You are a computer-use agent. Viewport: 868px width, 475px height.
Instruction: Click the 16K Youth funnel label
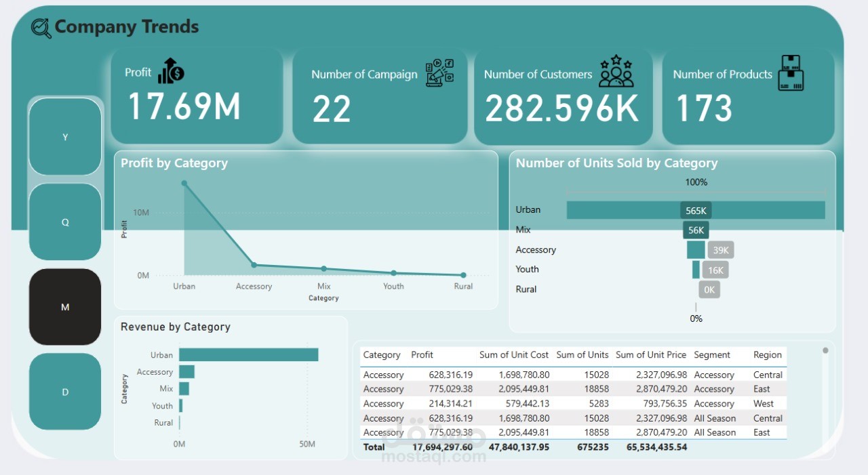click(715, 270)
